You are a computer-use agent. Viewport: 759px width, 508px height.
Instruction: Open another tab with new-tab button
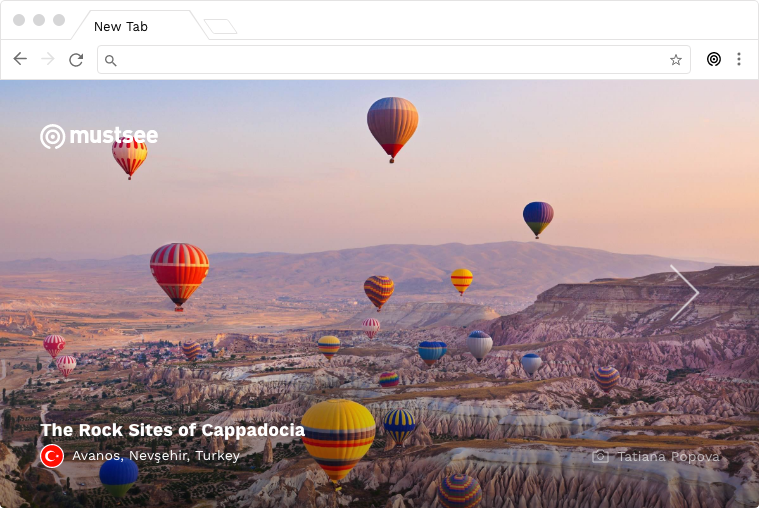pos(220,26)
